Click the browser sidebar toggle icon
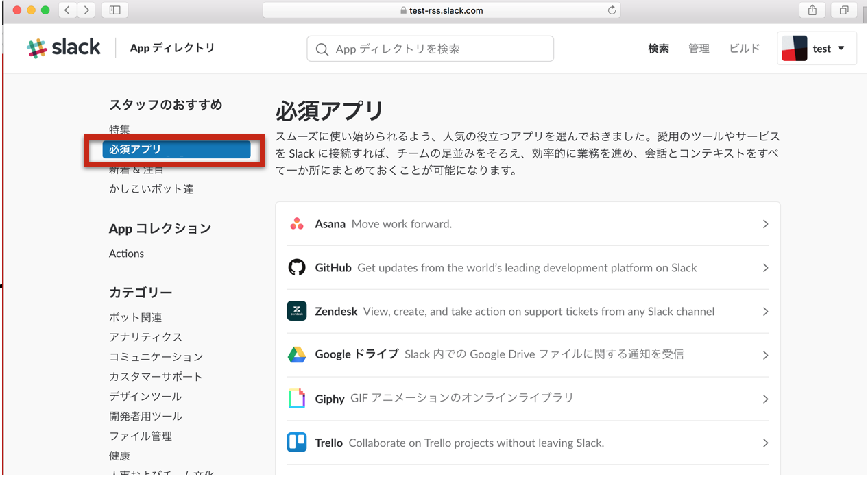This screenshot has width=868, height=481. 114,10
